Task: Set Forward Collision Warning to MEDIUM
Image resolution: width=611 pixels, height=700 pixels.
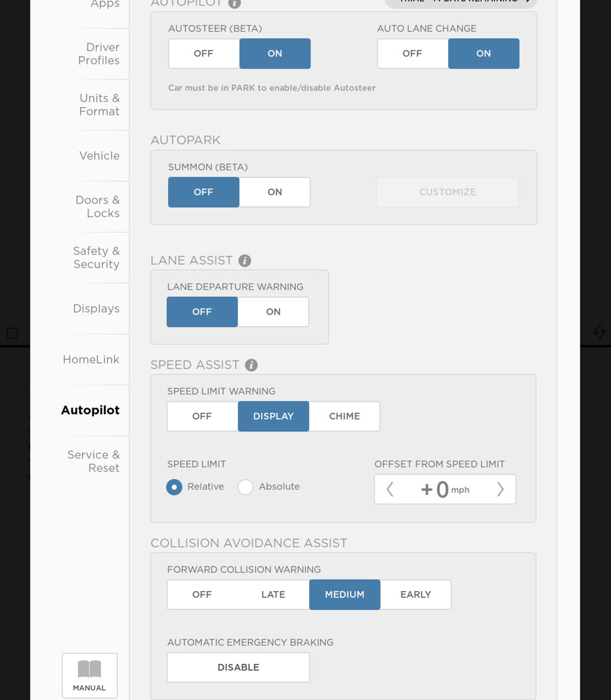Action: pyautogui.click(x=345, y=595)
